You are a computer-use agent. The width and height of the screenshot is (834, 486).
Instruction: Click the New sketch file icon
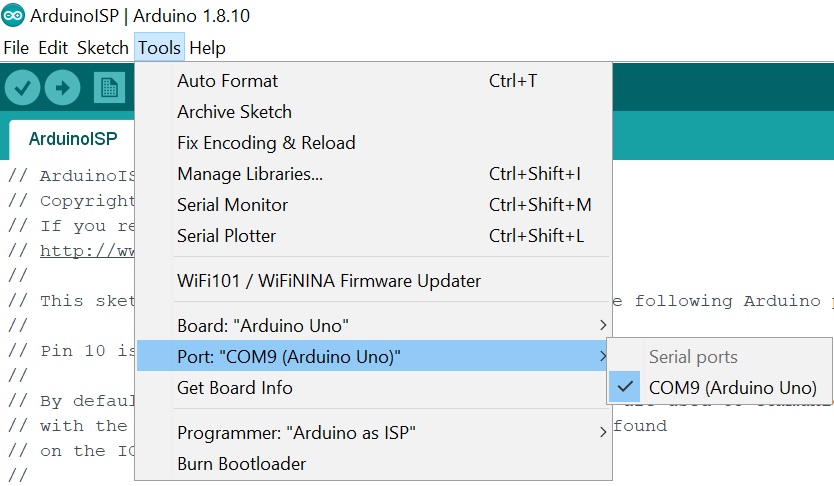coord(109,88)
